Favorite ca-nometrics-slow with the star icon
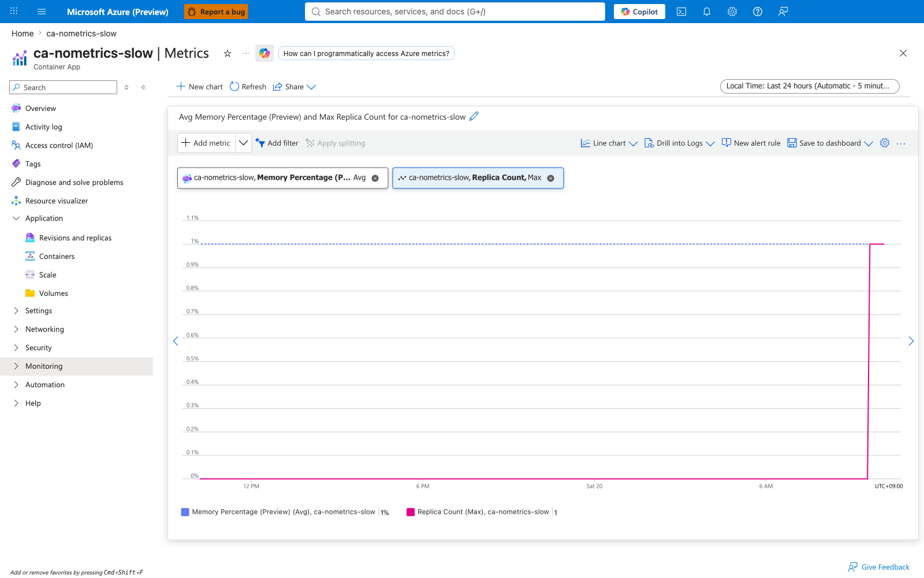The image size is (924, 578). 228,53
